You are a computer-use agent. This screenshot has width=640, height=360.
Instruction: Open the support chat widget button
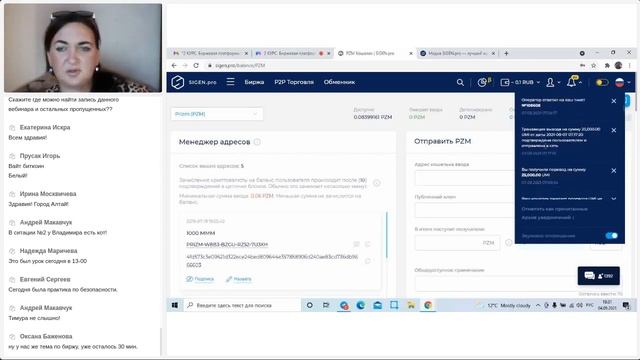pyautogui.click(x=598, y=276)
